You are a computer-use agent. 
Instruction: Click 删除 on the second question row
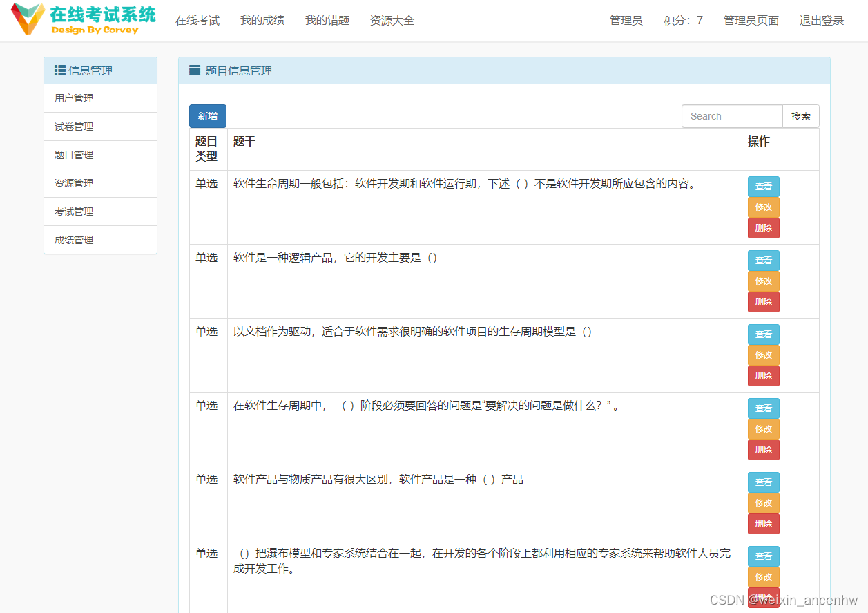[x=763, y=301]
